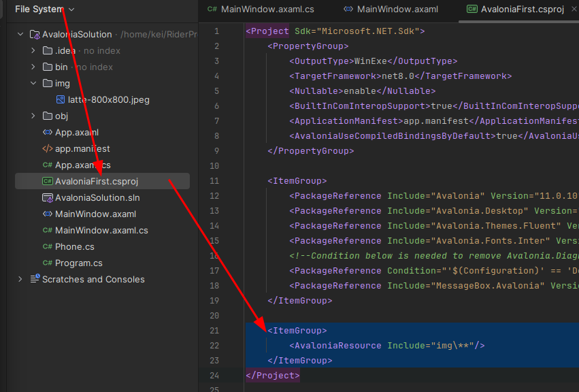This screenshot has width=579, height=392.
Task: Click the App.axaml file icon
Action: click(47, 133)
